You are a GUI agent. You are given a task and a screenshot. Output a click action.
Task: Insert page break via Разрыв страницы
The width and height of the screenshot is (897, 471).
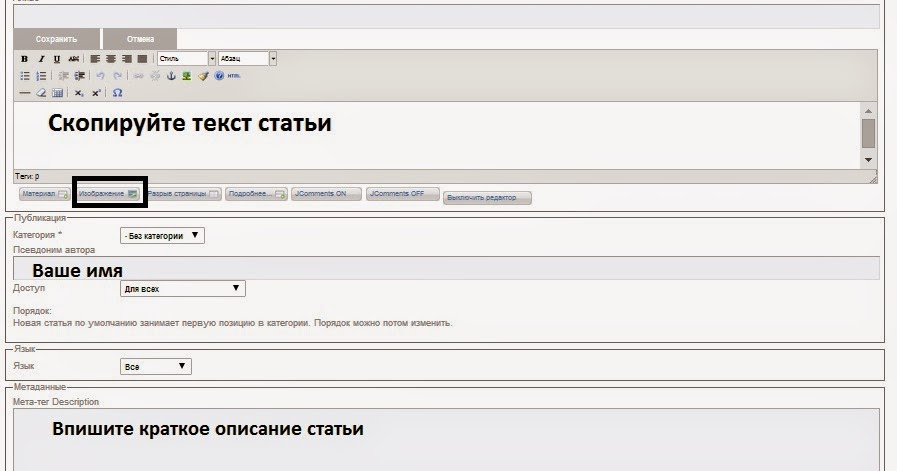183,194
